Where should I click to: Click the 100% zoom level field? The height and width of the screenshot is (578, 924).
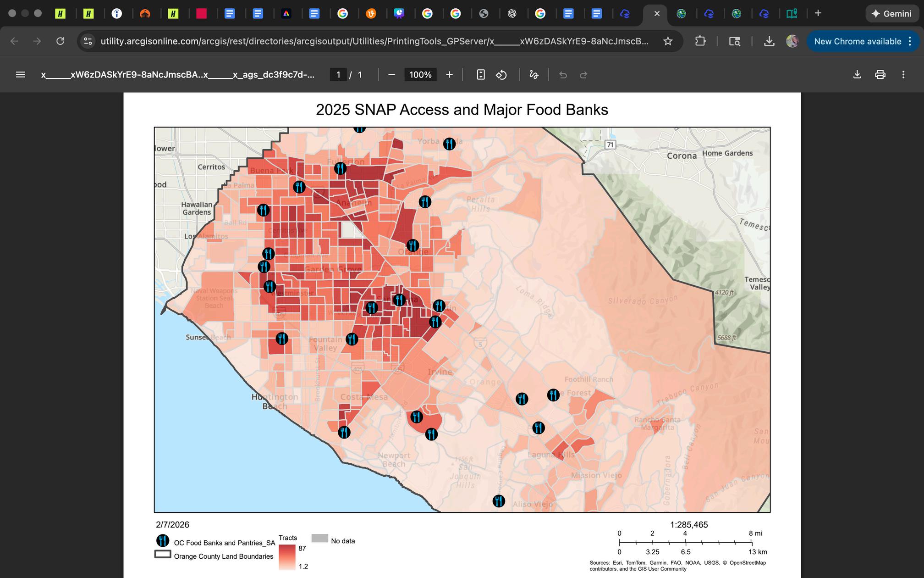click(x=420, y=74)
